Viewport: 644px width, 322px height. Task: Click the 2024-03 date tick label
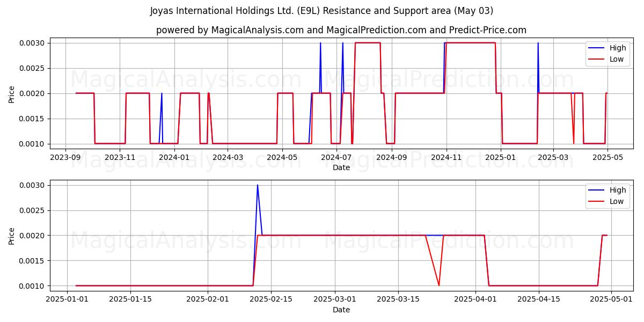click(228, 157)
